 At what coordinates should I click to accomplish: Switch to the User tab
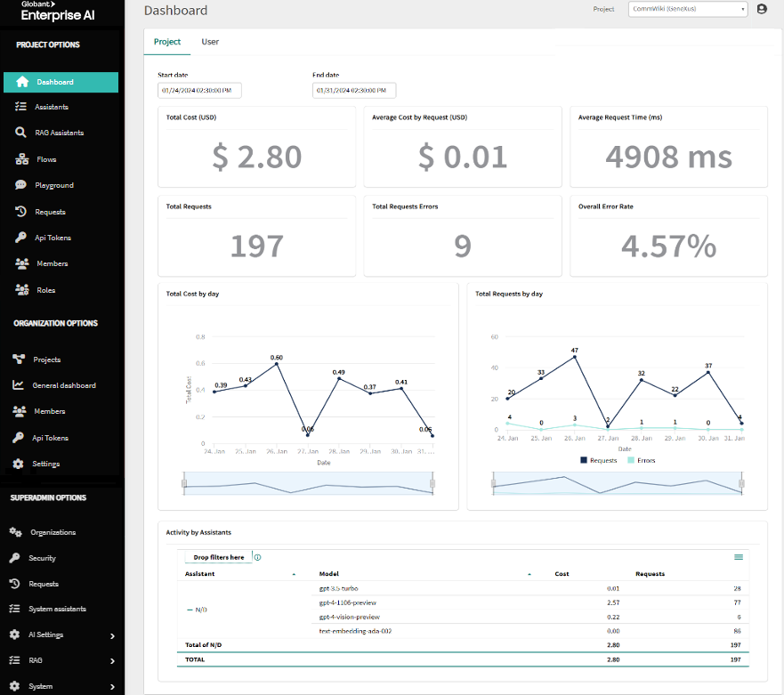coord(210,42)
